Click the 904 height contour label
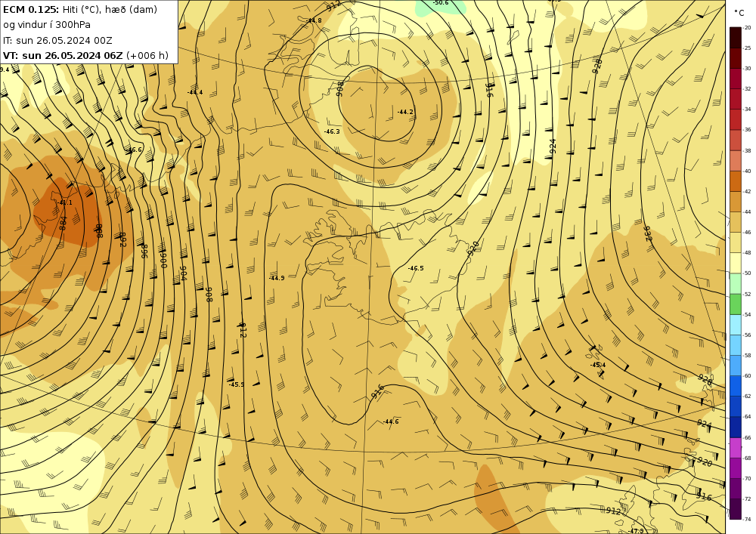Viewport: 756px width, 534px height. 183,273
